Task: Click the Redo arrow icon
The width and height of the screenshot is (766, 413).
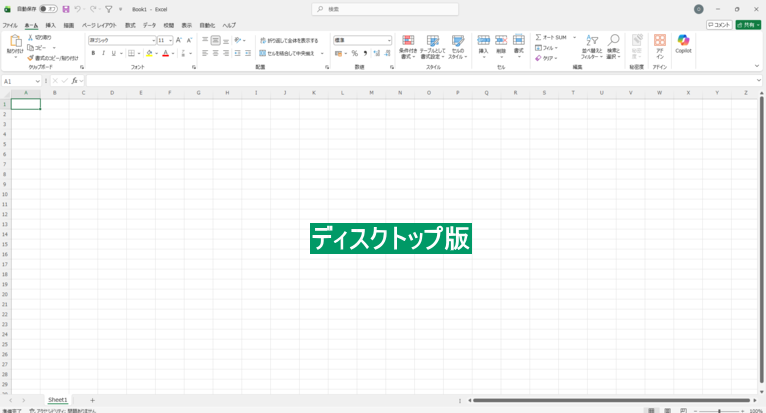Action: 93,9
